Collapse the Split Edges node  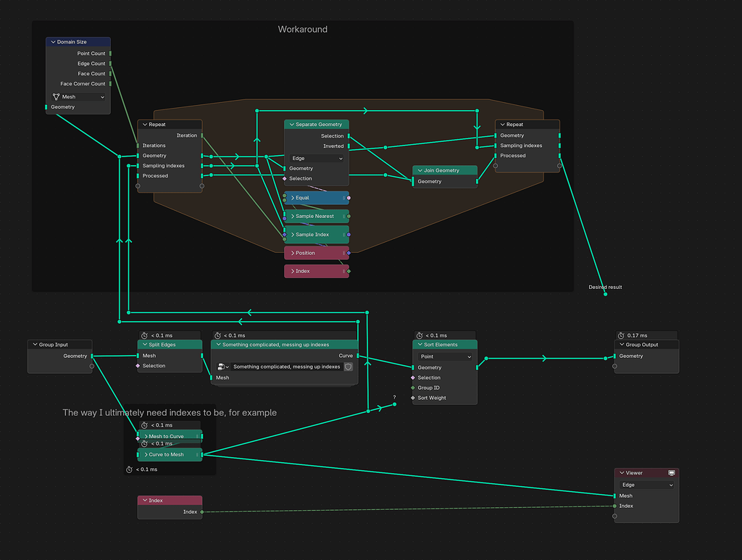[145, 344]
